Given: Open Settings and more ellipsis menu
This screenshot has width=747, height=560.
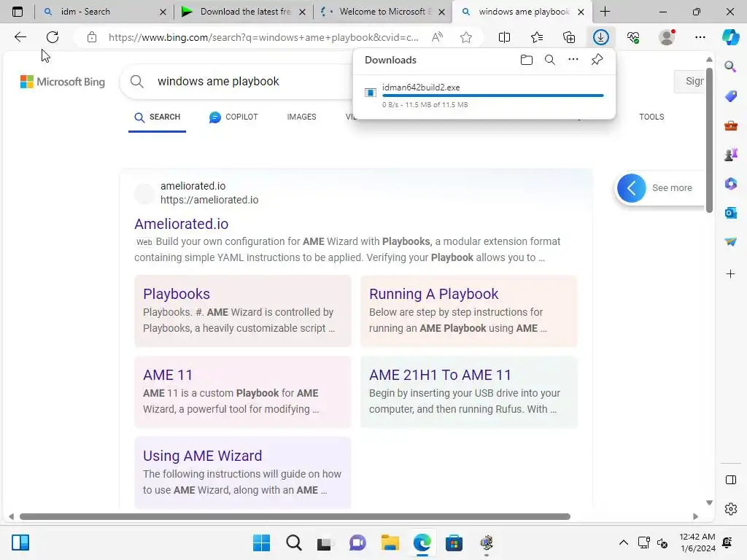Looking at the screenshot, I should (700, 37).
